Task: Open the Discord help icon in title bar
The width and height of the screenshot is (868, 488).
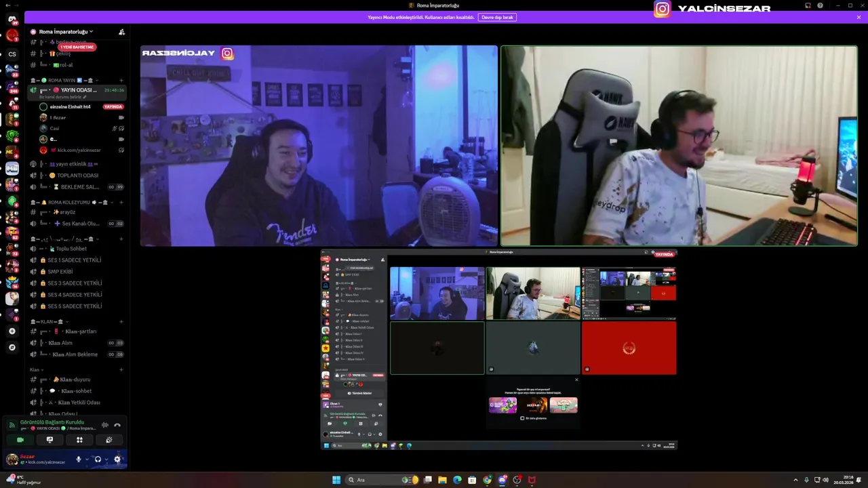Action: [821, 5]
